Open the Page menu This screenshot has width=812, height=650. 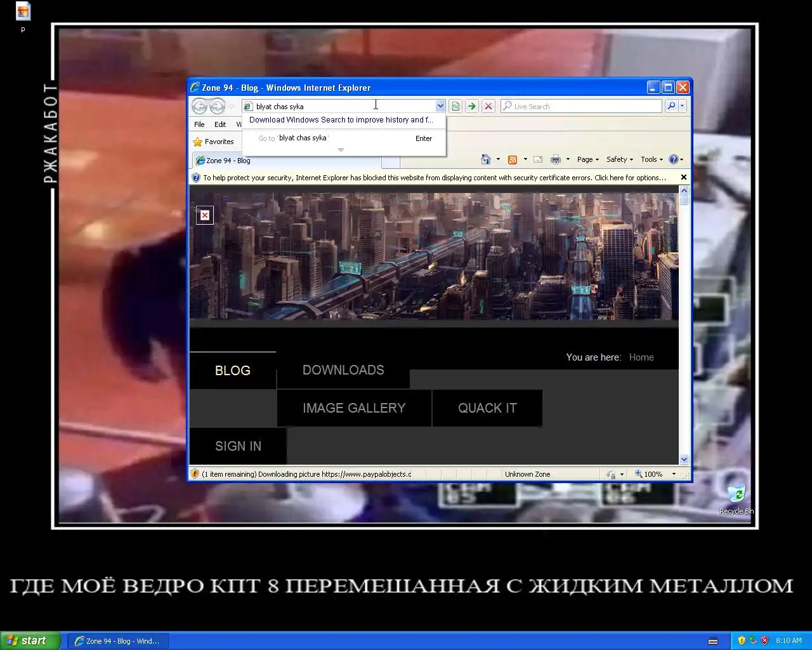tap(587, 159)
